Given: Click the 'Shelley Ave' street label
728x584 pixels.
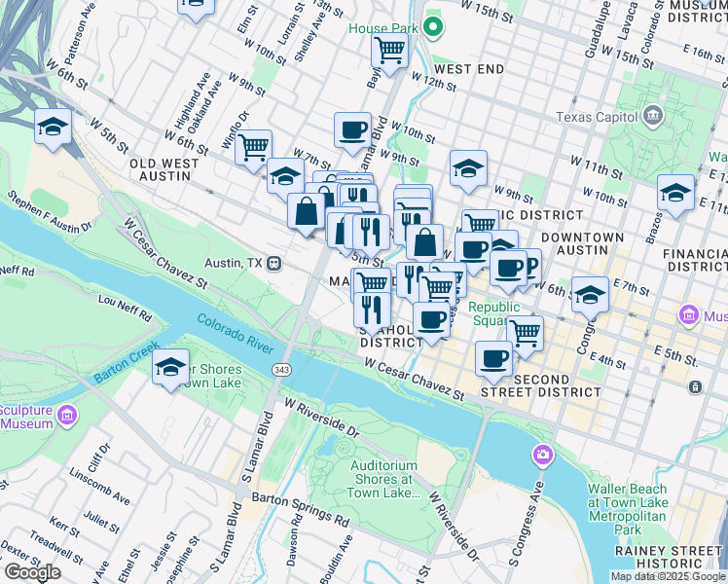Looking at the screenshot, I should [310, 37].
